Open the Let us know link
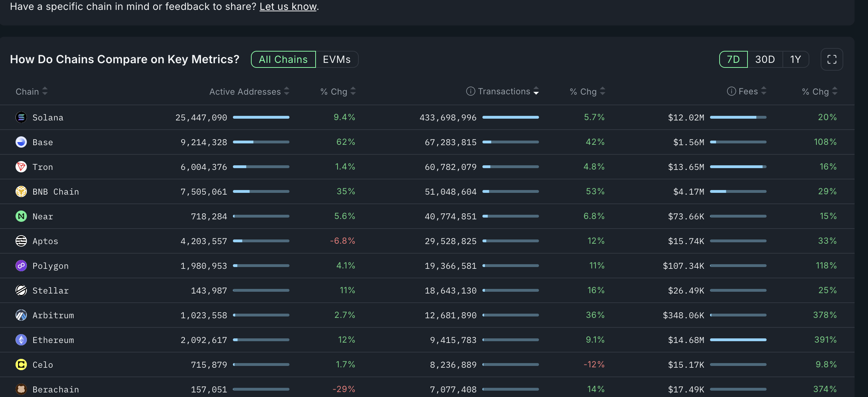Image resolution: width=868 pixels, height=397 pixels. pos(288,7)
